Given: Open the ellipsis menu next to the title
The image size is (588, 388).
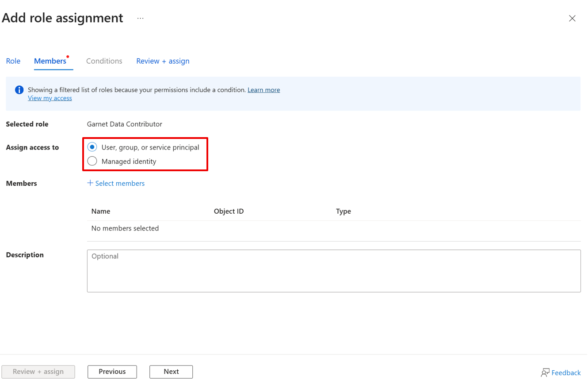Looking at the screenshot, I should pos(140,18).
